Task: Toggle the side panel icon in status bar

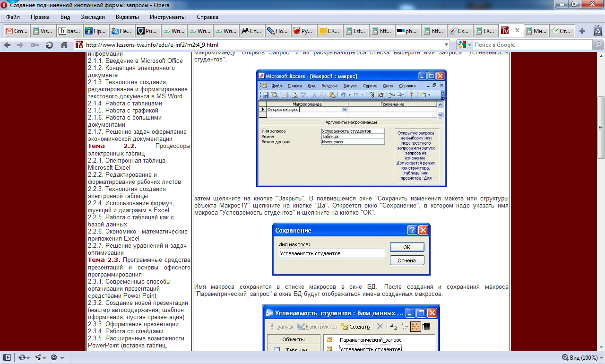Action: point(7,357)
